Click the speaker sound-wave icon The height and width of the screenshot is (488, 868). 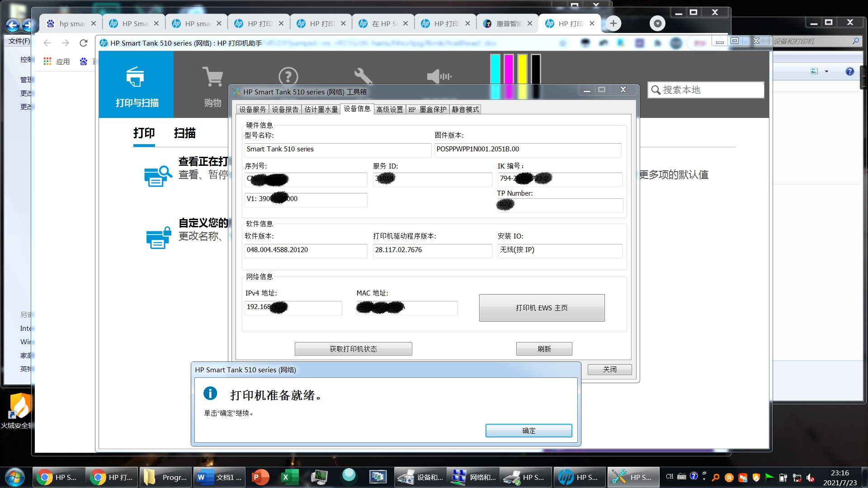439,76
